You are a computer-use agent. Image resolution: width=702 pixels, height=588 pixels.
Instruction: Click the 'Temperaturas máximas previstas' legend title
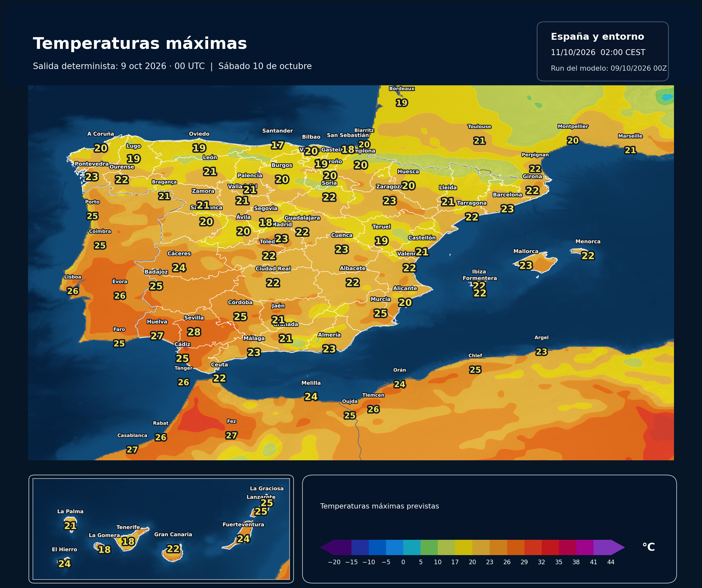tap(380, 506)
